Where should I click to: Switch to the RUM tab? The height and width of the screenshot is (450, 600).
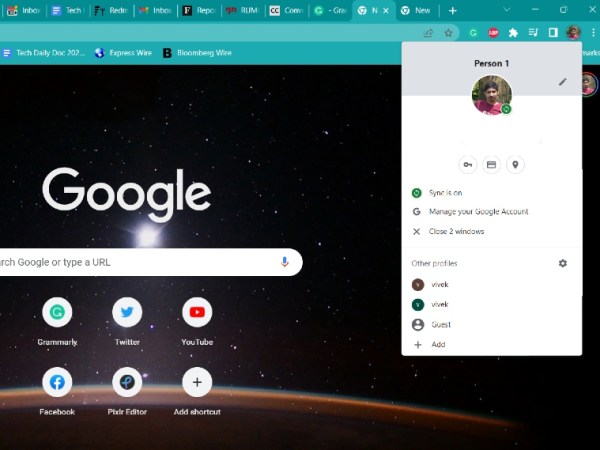tap(243, 11)
